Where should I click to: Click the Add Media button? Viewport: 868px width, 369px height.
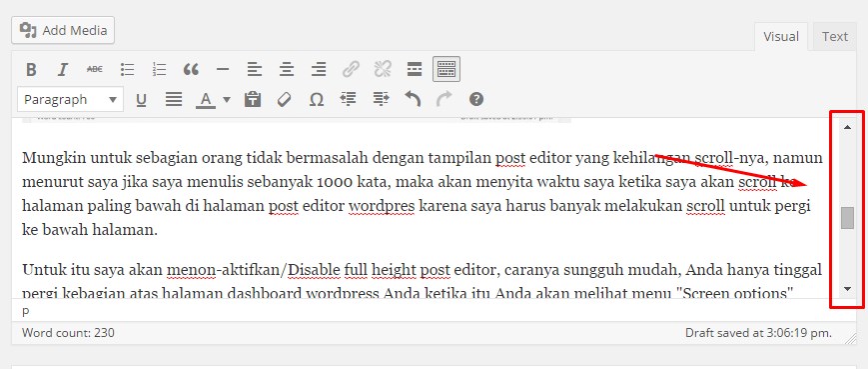[x=63, y=30]
